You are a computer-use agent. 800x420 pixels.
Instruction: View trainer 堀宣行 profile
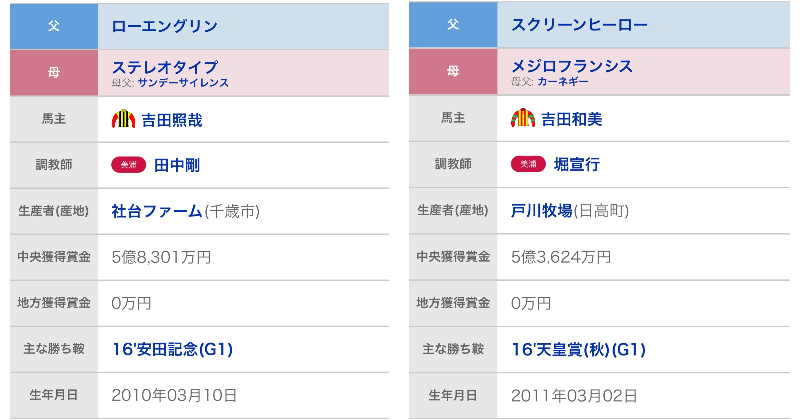coord(577,165)
